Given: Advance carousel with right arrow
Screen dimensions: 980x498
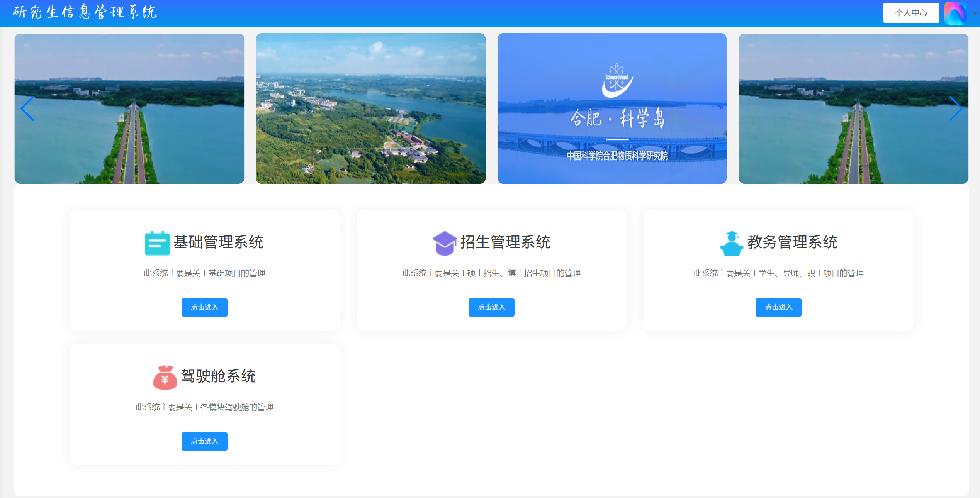Looking at the screenshot, I should click(955, 109).
